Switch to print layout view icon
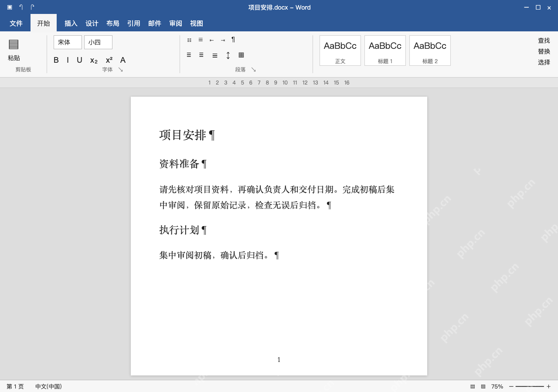Image resolution: width=558 pixels, height=392 pixels. [473, 386]
